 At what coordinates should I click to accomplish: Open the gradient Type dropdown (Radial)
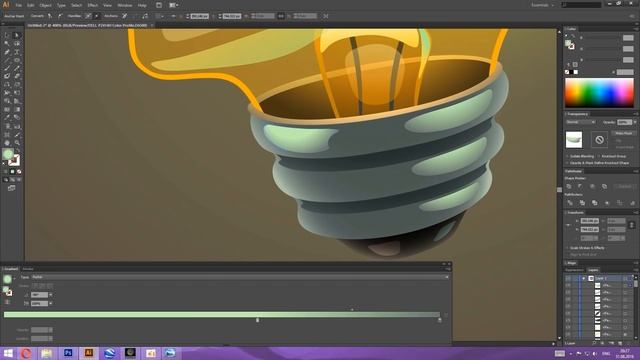tap(240, 277)
